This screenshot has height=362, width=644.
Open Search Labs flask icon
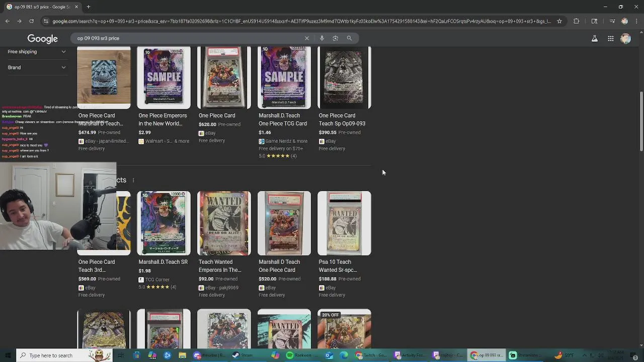click(594, 39)
